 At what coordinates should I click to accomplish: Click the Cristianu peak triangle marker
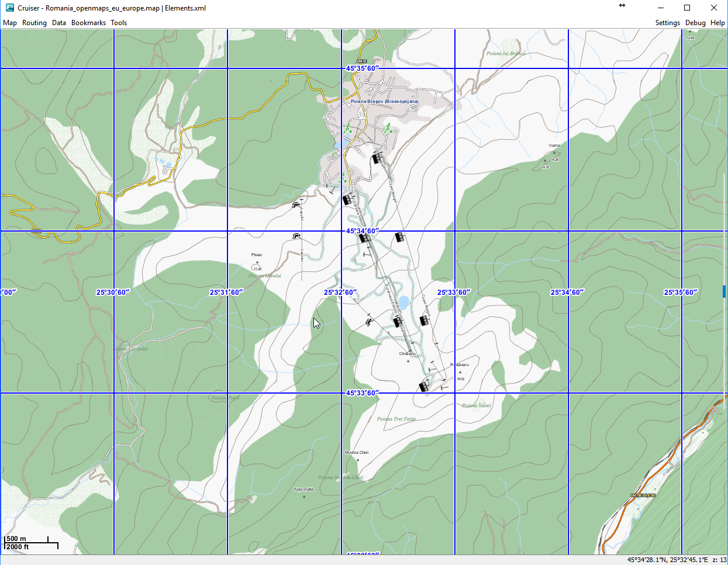pos(408,361)
